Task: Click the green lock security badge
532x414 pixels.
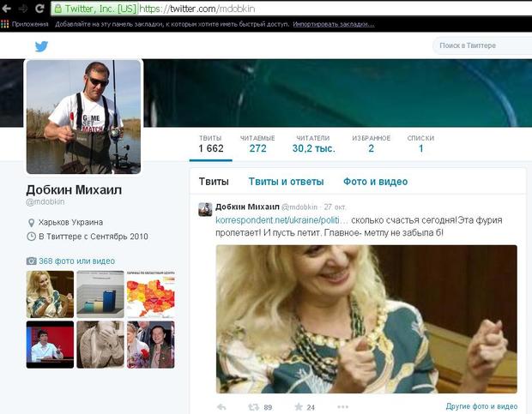Action: point(58,8)
